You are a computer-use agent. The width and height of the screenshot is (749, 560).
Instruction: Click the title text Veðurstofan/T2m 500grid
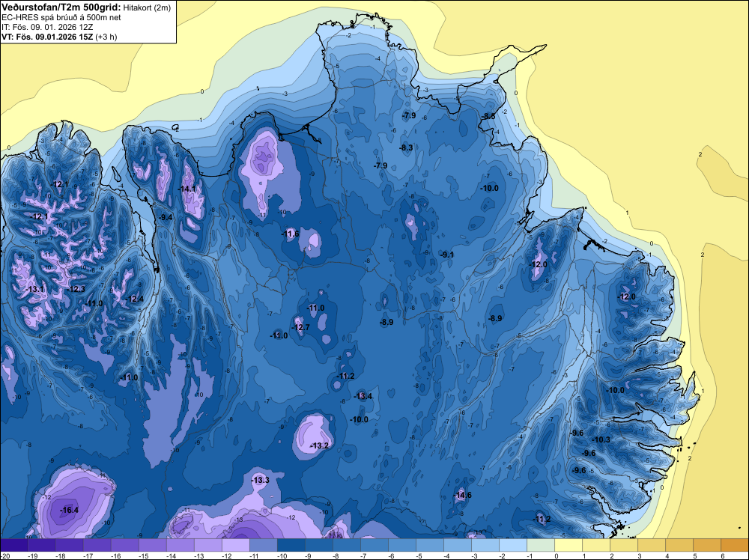tap(61, 7)
